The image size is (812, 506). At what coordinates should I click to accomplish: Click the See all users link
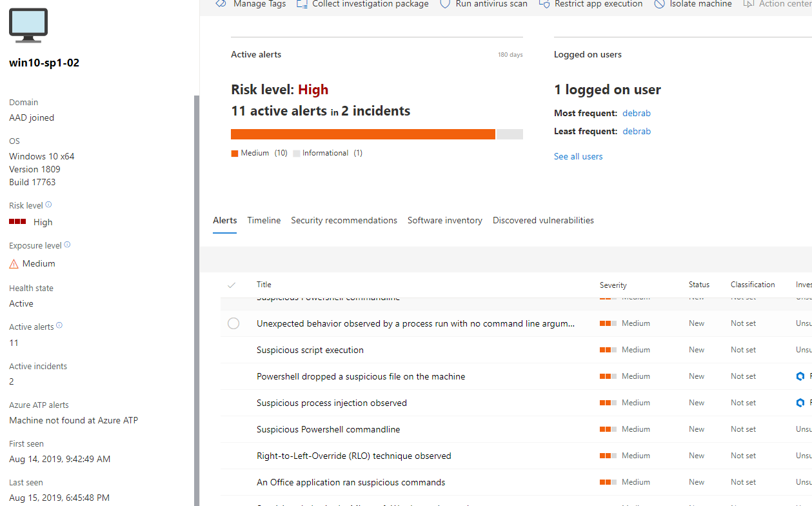pyautogui.click(x=578, y=157)
